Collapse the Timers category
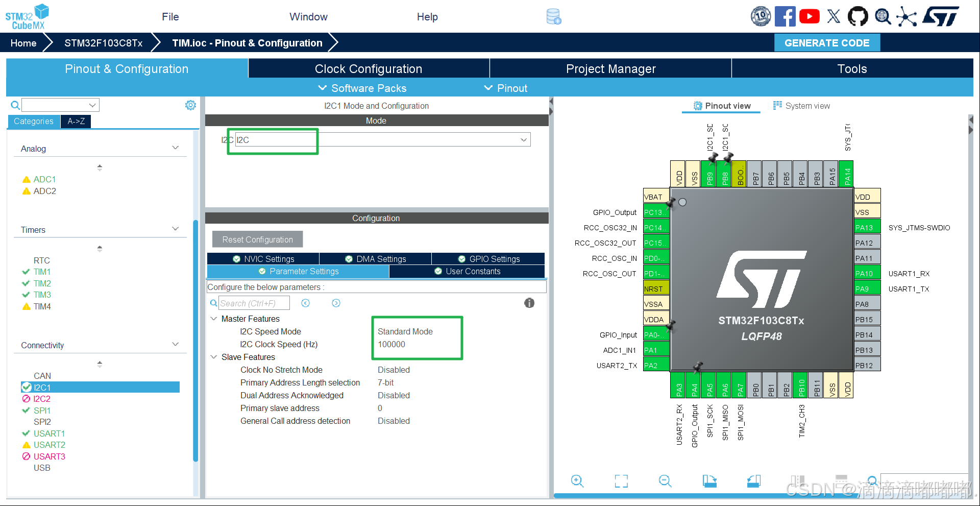Viewport: 980px width, 506px height. [x=175, y=229]
